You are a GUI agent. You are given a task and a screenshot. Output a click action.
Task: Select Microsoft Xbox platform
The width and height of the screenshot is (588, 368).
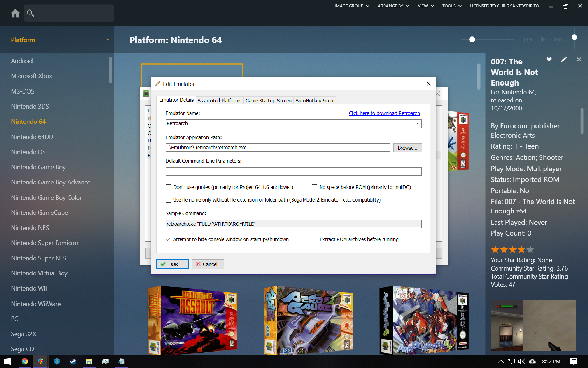[x=31, y=76]
